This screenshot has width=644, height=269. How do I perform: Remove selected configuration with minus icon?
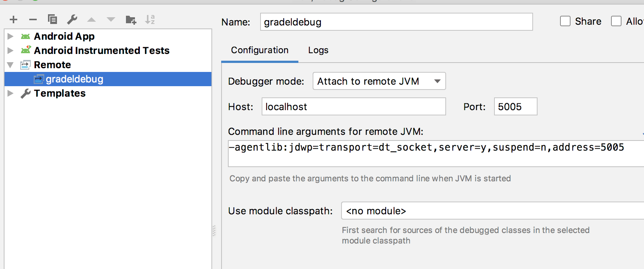click(33, 19)
